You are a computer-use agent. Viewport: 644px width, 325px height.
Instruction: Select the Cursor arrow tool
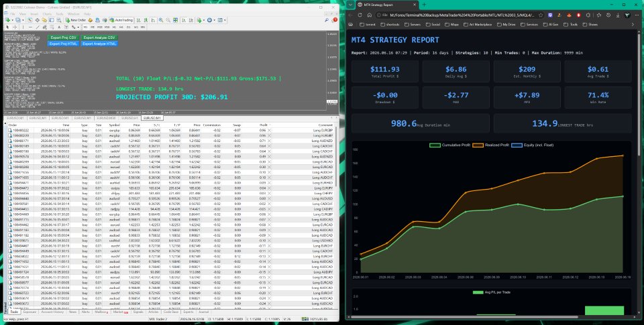[7, 27]
